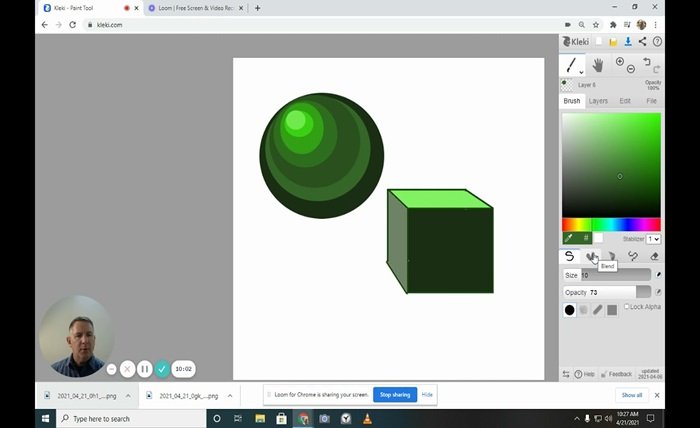Expand options for first downloaded png file
This screenshot has height=428, width=700.
coord(128,395)
